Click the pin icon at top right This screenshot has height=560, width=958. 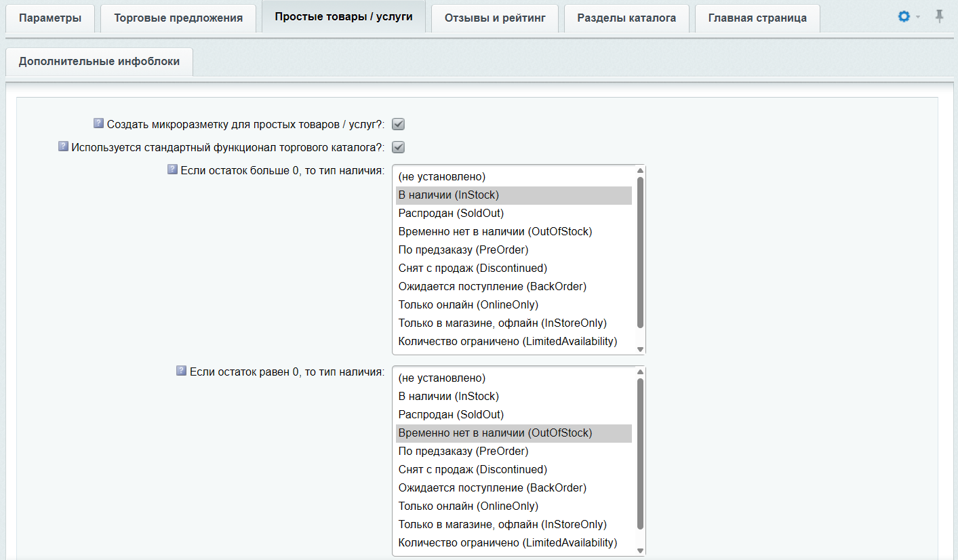pyautogui.click(x=939, y=16)
